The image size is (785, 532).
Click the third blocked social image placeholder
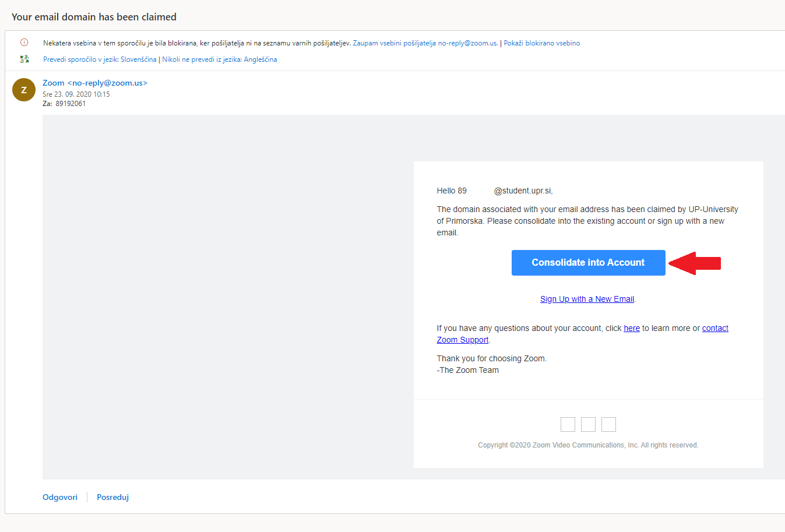coord(608,424)
